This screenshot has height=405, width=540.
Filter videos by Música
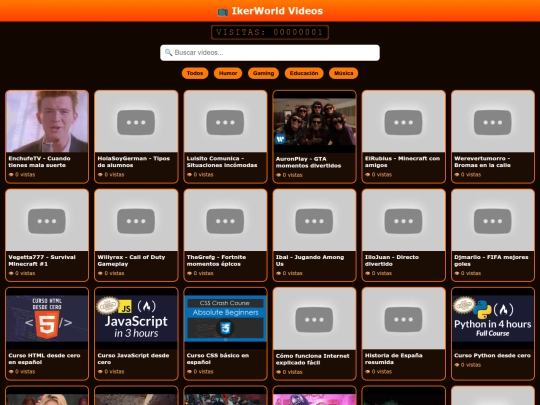coord(343,73)
